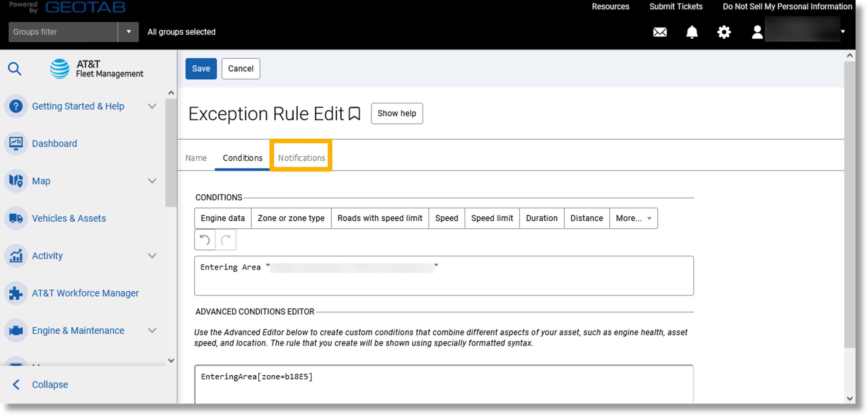
Task: Select Zone or zone type condition
Action: coord(291,218)
